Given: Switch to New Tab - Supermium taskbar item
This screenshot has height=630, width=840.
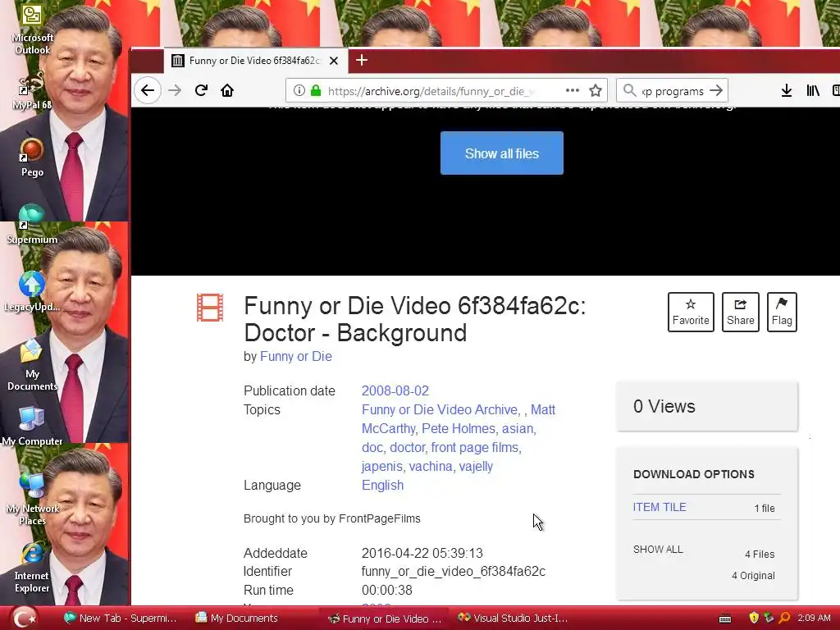Looking at the screenshot, I should coord(120,619).
